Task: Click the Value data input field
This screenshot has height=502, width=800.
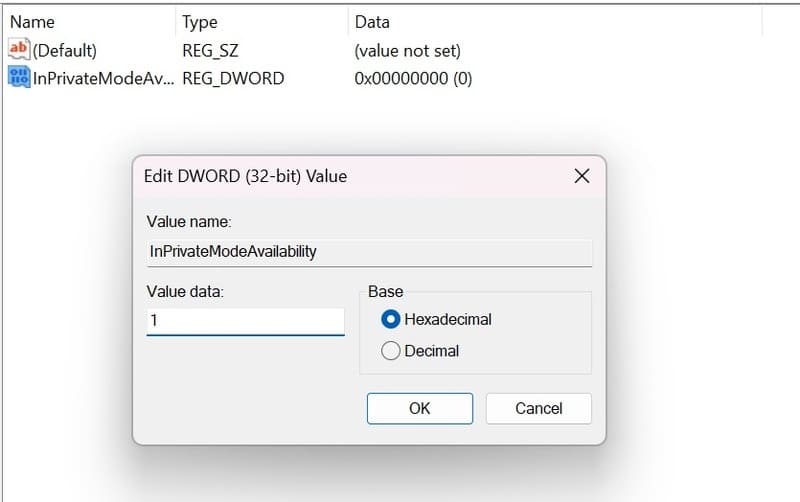Action: pyautogui.click(x=245, y=321)
